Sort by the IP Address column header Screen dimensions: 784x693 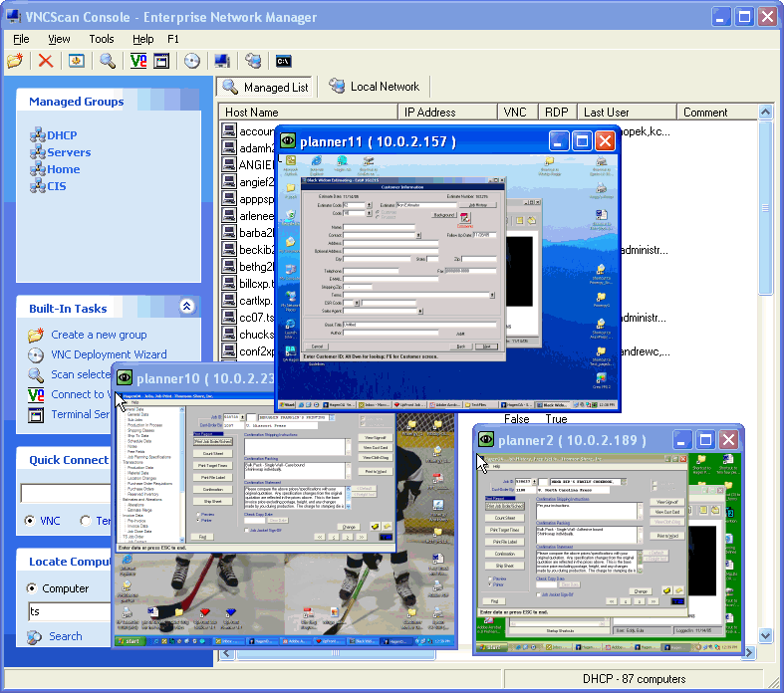[x=448, y=113]
